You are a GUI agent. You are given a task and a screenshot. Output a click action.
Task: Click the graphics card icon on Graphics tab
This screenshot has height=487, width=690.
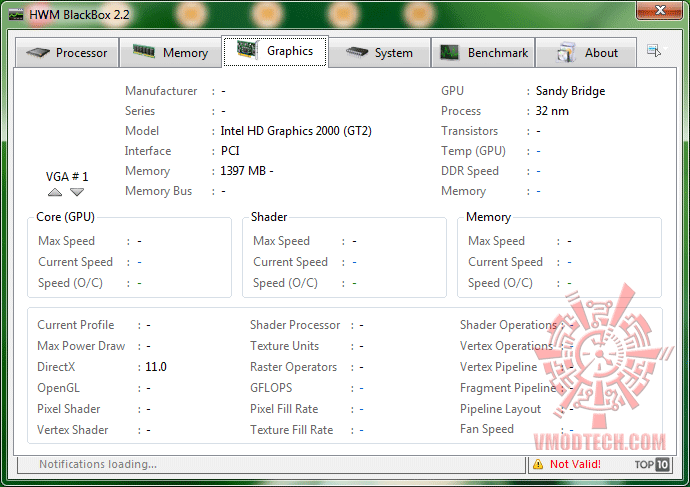[247, 49]
